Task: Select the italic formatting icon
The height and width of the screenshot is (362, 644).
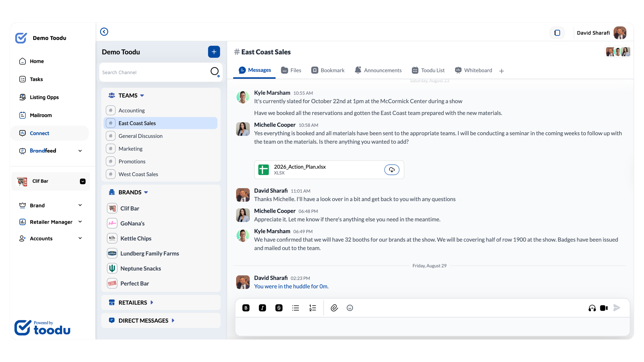Action: pyautogui.click(x=262, y=308)
